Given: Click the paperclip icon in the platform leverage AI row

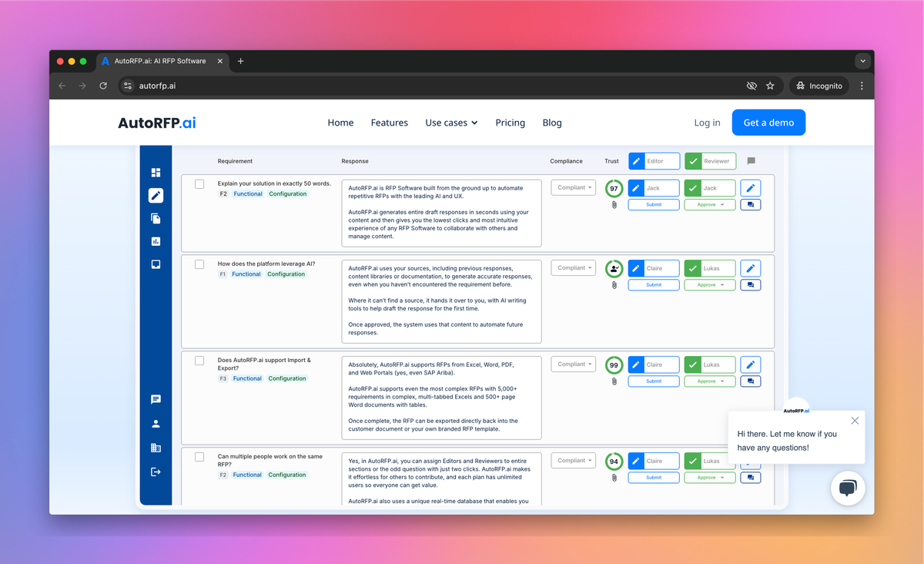Looking at the screenshot, I should tap(614, 285).
